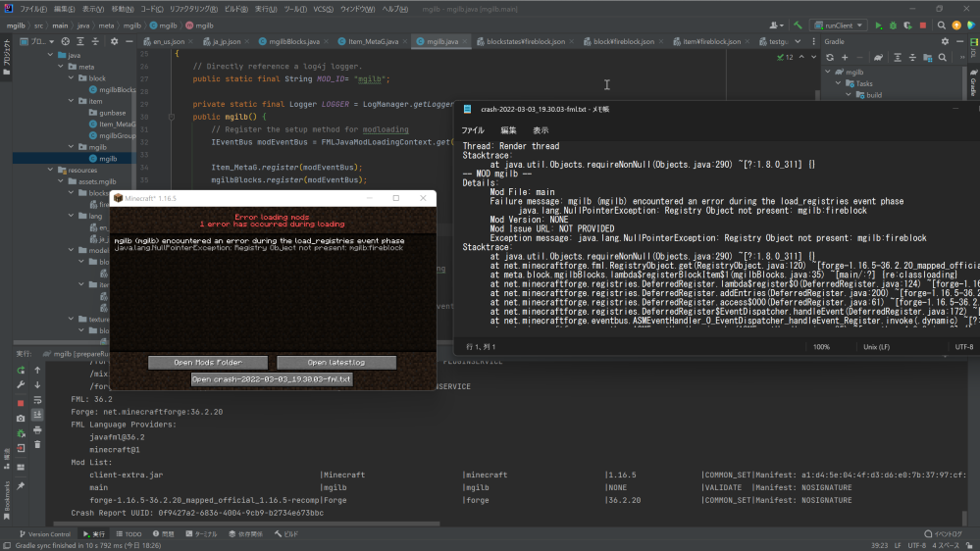Click Open latest.log in Minecraft window
This screenshot has height=551, width=980.
pos(336,363)
